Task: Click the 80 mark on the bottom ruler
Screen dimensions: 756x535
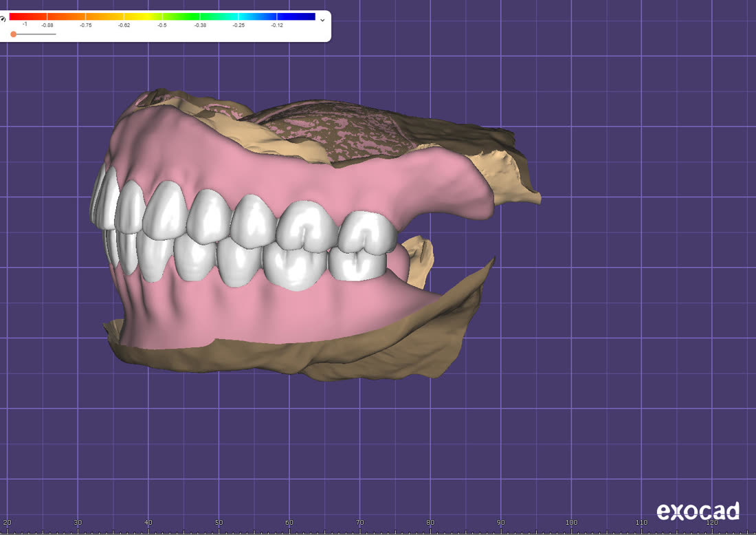Action: pyautogui.click(x=430, y=523)
